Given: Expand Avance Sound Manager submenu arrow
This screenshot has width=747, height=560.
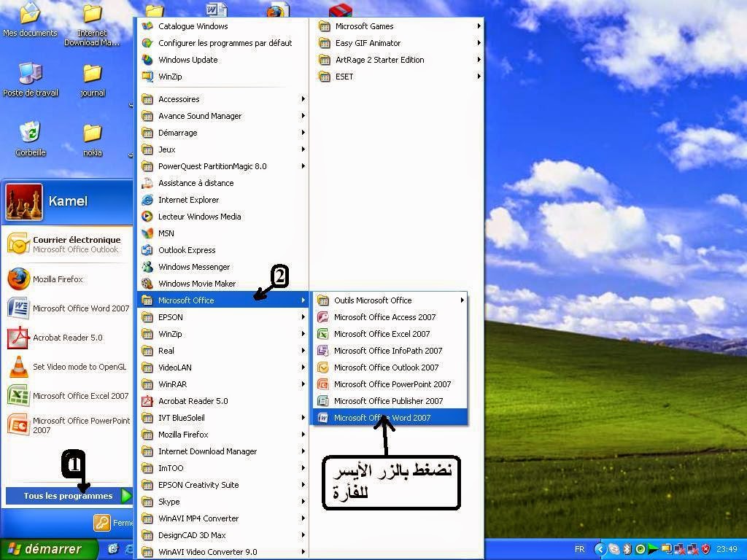Looking at the screenshot, I should (303, 116).
